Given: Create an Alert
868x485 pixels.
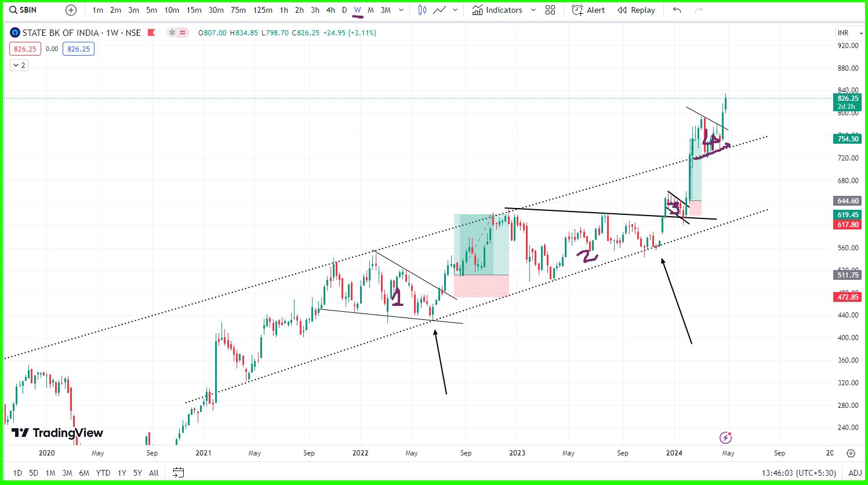Looking at the screenshot, I should pyautogui.click(x=588, y=10).
